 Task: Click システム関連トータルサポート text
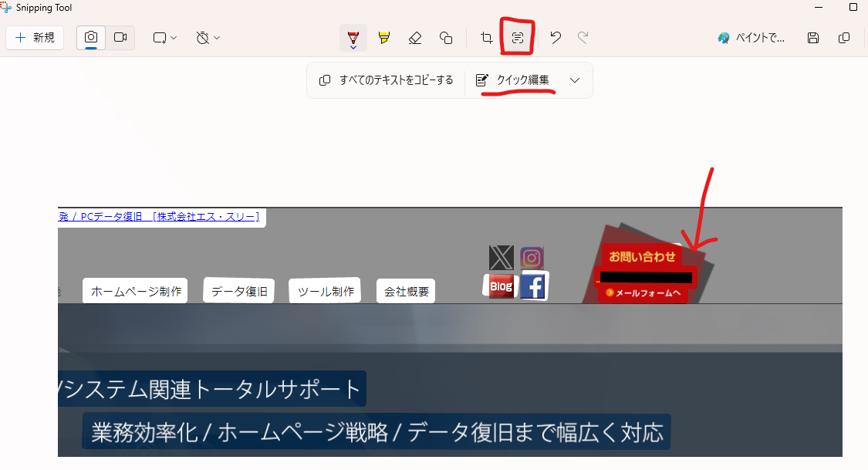[x=212, y=389]
